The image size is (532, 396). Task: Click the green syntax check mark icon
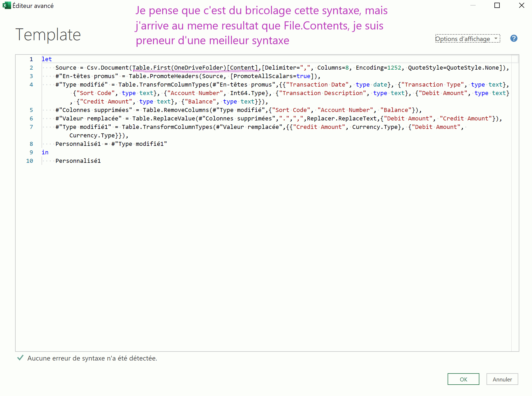coord(20,358)
